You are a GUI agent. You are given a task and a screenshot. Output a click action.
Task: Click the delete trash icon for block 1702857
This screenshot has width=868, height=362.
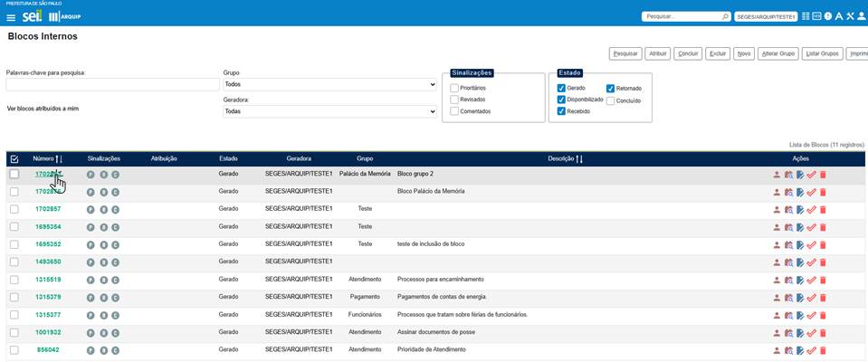[x=823, y=209]
